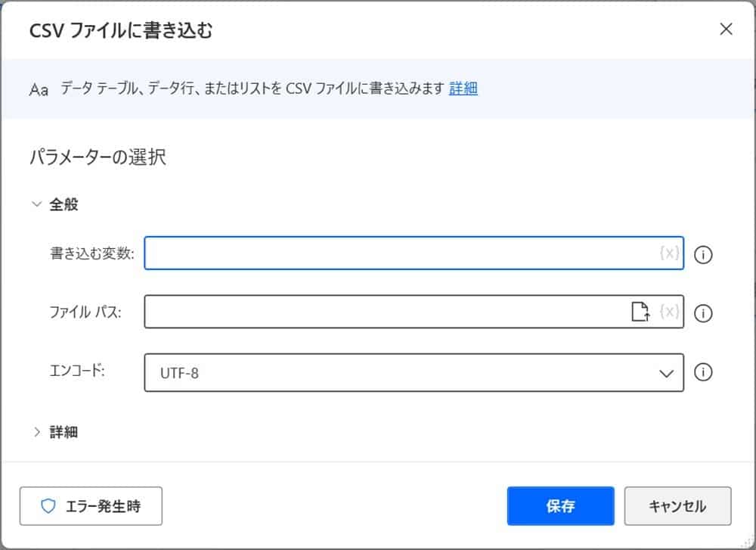This screenshot has height=550, width=756.
Task: Open the {x} variable selector for ファイル パス
Action: click(668, 313)
